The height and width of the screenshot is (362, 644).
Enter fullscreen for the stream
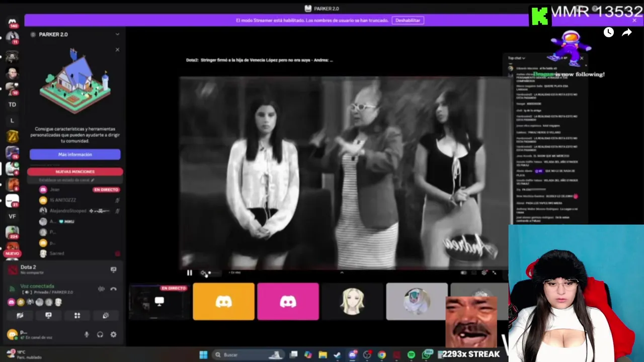tap(494, 273)
